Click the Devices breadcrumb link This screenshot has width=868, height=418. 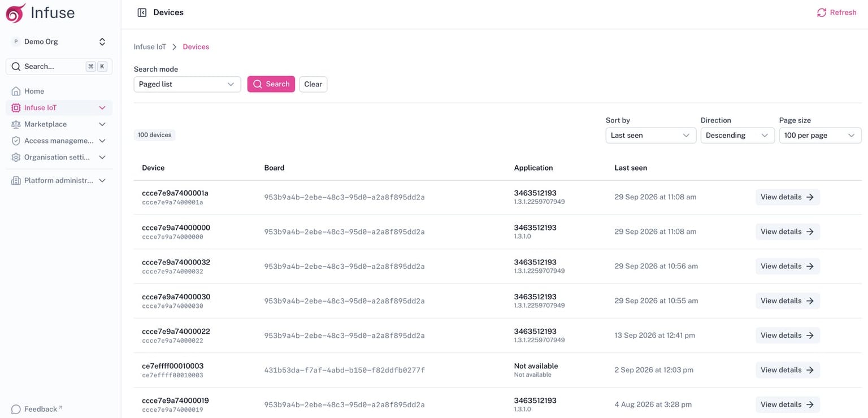(x=196, y=47)
